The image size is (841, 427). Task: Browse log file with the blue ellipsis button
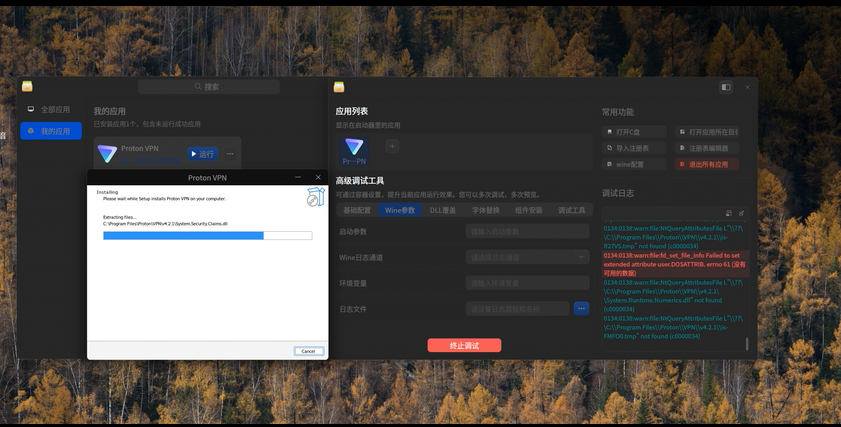581,308
